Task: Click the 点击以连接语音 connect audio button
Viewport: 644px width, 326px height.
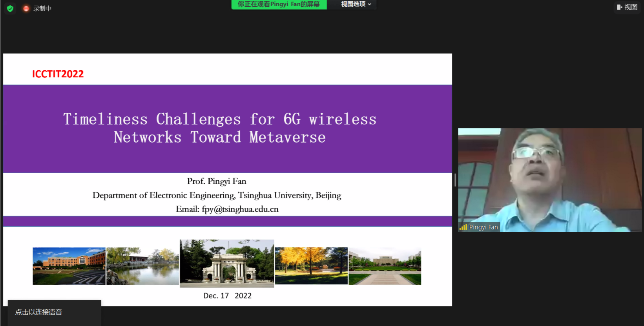Action: click(x=54, y=312)
